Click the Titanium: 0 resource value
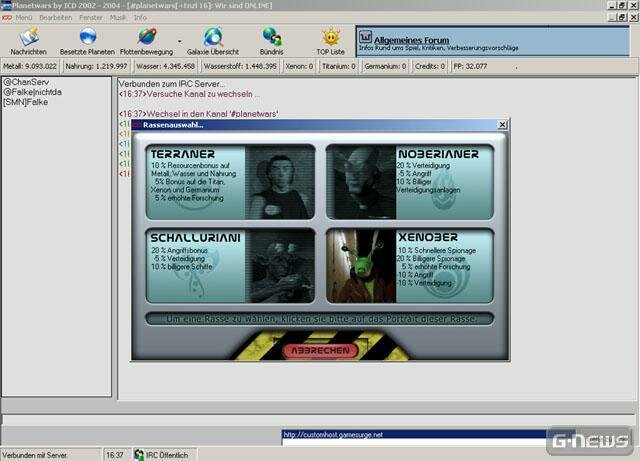640x461 pixels. pyautogui.click(x=339, y=66)
